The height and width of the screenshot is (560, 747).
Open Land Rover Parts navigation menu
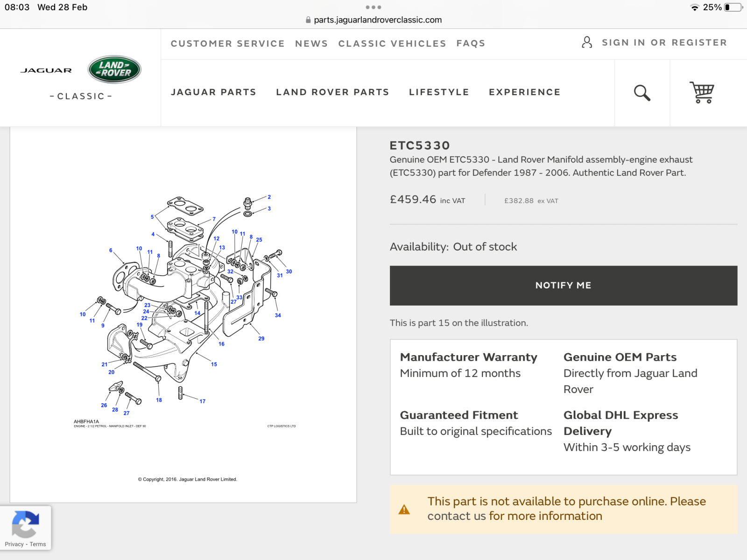pyautogui.click(x=332, y=92)
